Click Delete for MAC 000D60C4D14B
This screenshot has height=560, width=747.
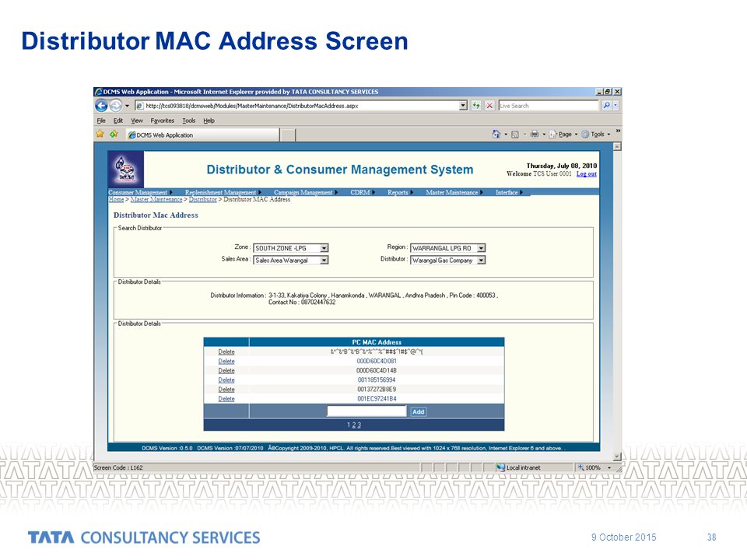coord(226,370)
